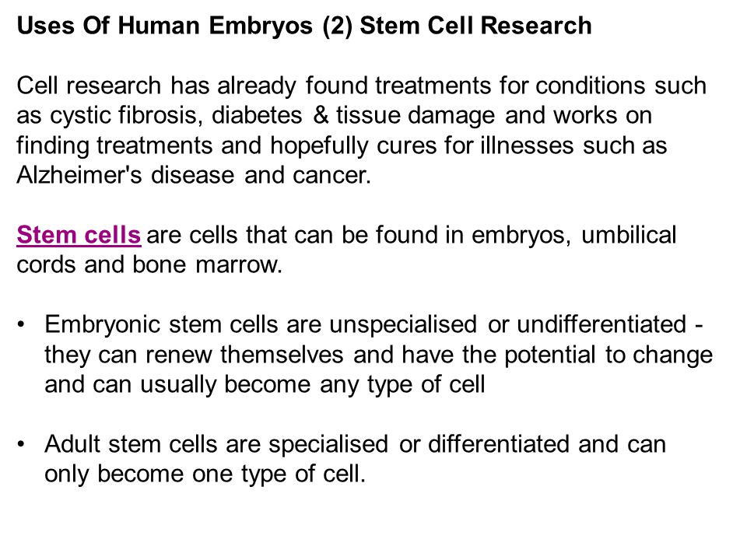This screenshot has width=747, height=560.
Task: Click the (2) in the title
Action: tap(337, 26)
